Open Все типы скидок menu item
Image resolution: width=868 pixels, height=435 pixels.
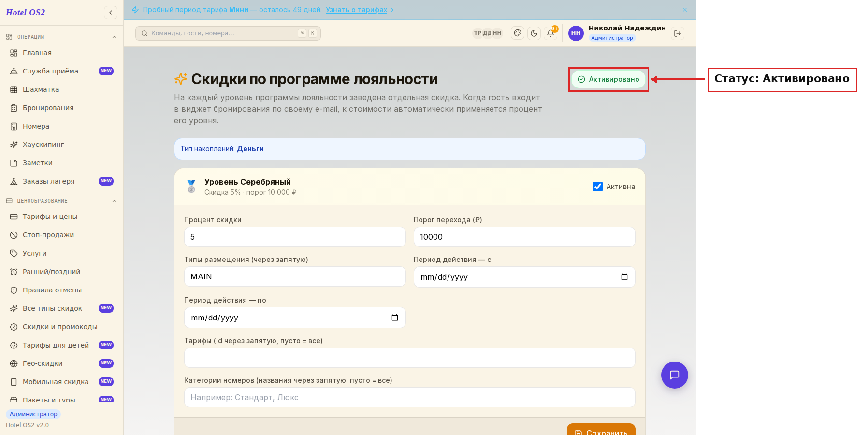tap(61, 308)
